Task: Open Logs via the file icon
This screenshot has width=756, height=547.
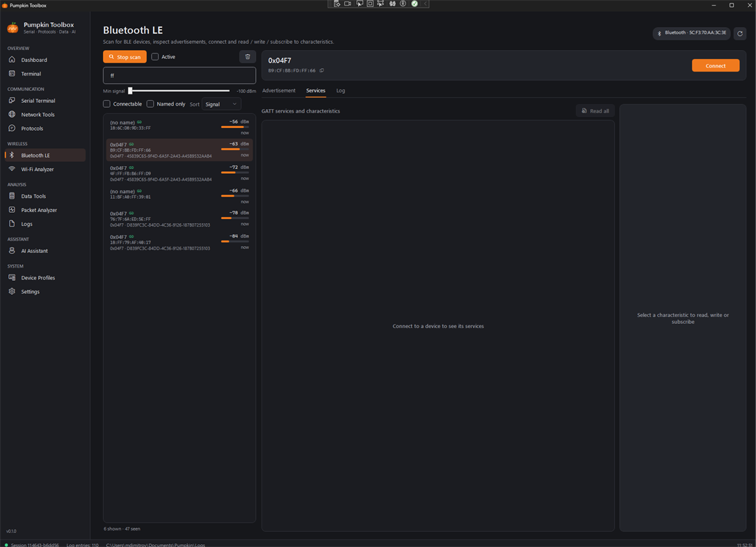Action: pyautogui.click(x=12, y=224)
